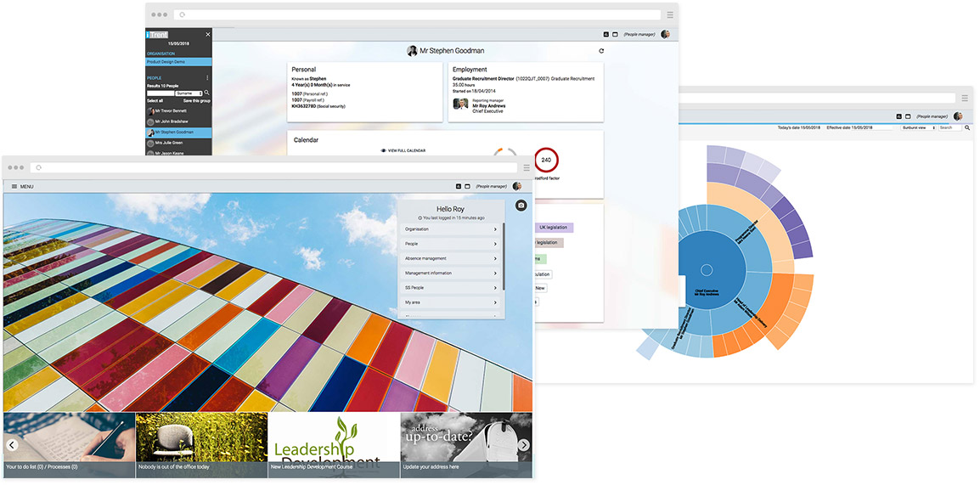The height and width of the screenshot is (485, 980).
Task: Click 'Results 10 People' text in sidebar
Action: click(x=162, y=86)
